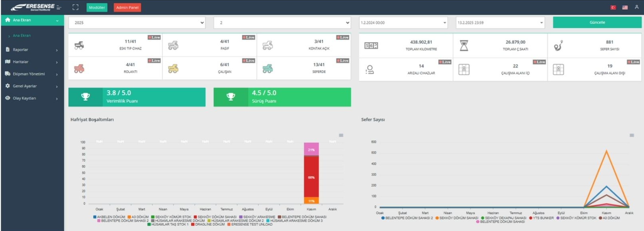This screenshot has height=231, width=644.
Task: Select the Ana Ekran submenu link
Action: pos(22,35)
